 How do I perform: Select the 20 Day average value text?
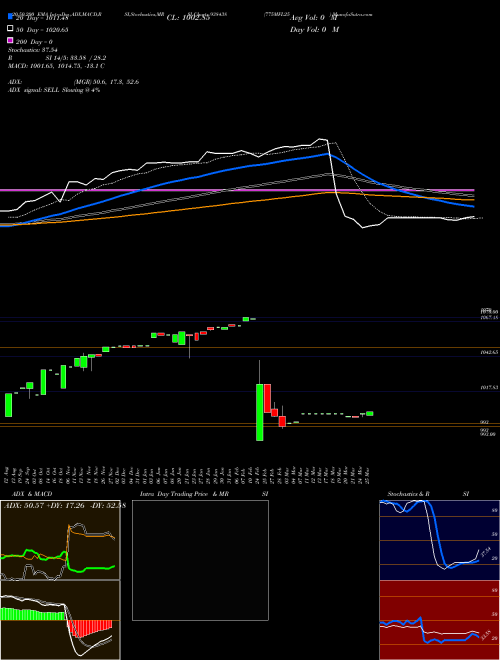point(42,18)
